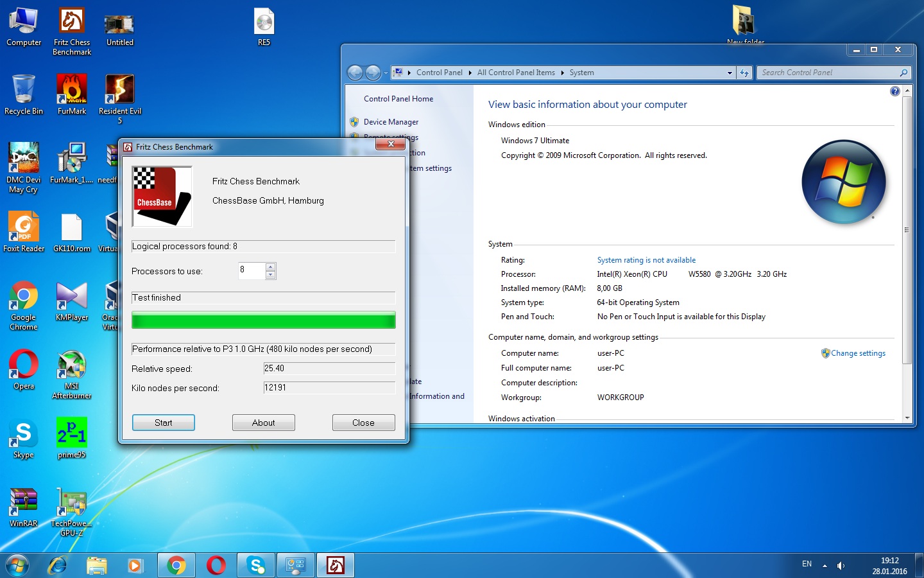Show hidden system tray icons arrow
This screenshot has width=924, height=578.
click(825, 566)
